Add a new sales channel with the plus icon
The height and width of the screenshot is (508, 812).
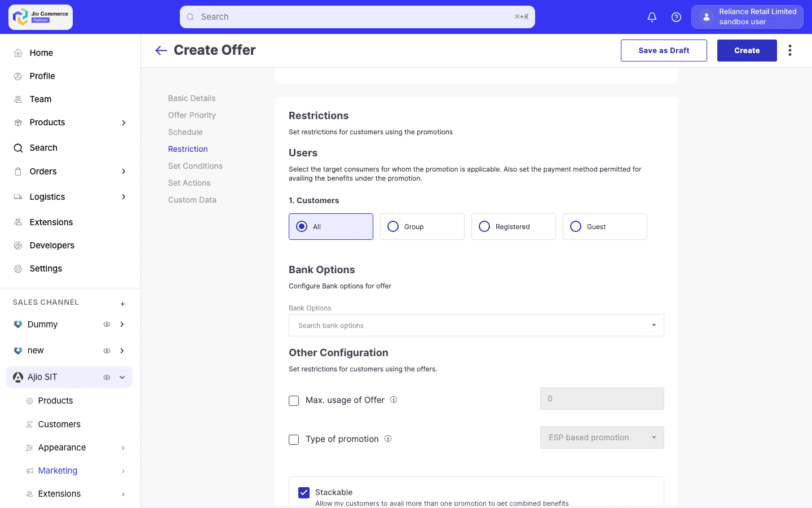pos(122,304)
